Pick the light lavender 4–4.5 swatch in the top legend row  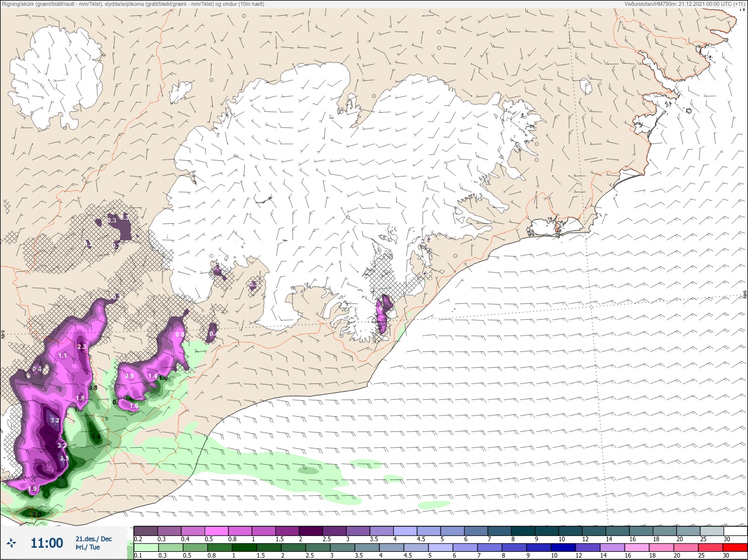pos(406,531)
